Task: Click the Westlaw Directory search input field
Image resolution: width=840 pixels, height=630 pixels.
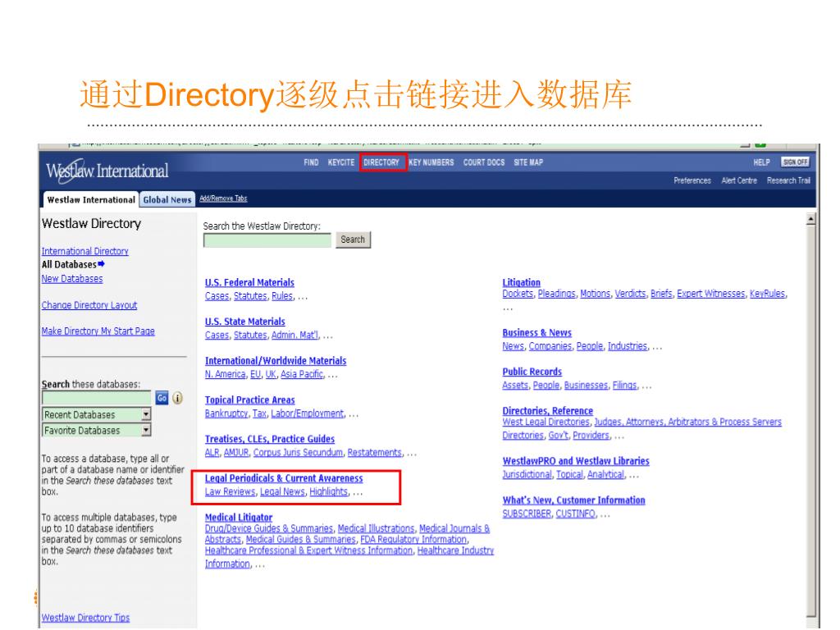Action: 267,240
